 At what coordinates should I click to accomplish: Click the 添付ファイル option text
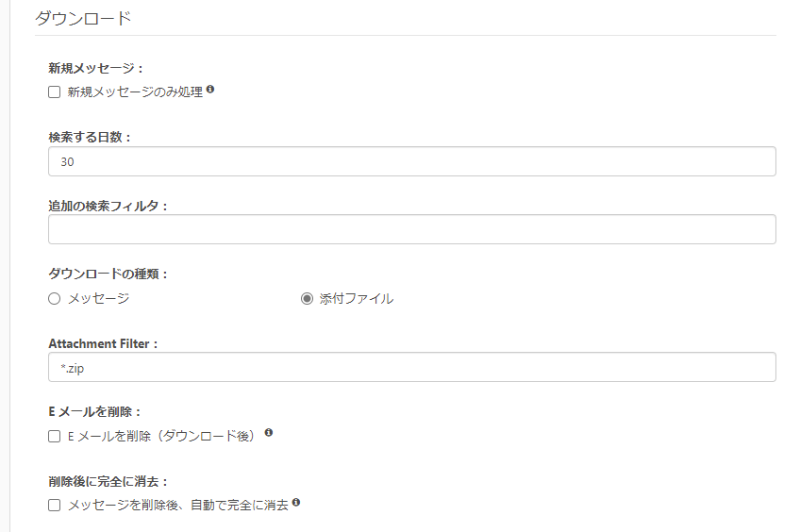tap(357, 299)
